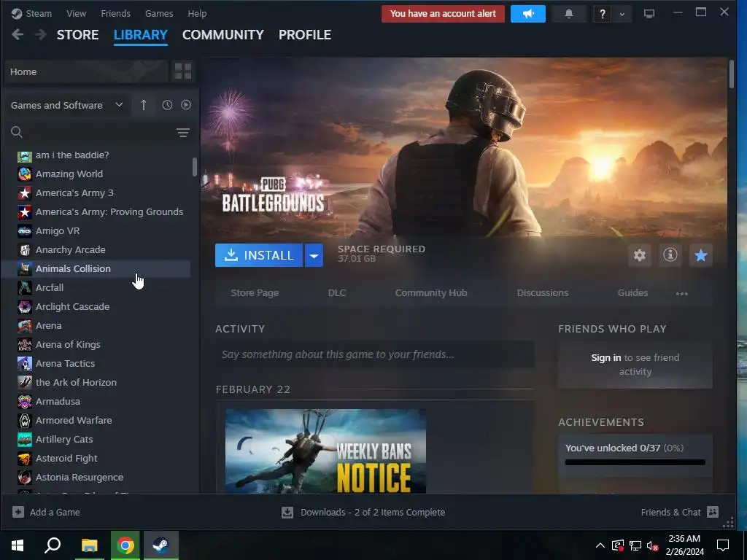
Task: Click the game list scrollbar
Action: point(194,167)
